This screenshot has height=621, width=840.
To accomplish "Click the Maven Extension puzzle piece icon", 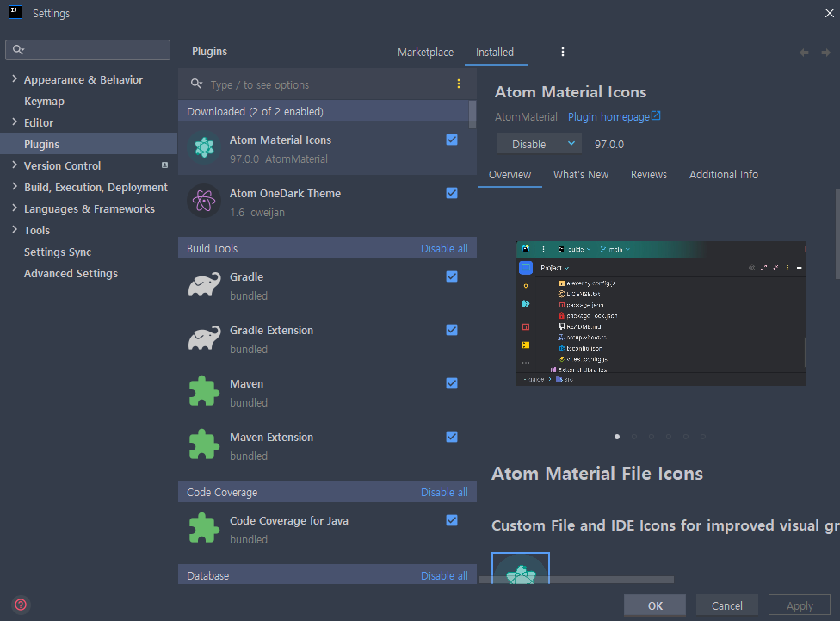I will pos(204,444).
